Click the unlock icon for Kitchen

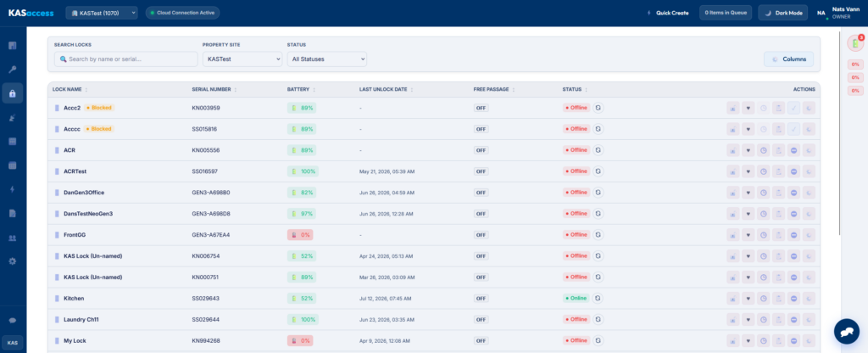733,298
